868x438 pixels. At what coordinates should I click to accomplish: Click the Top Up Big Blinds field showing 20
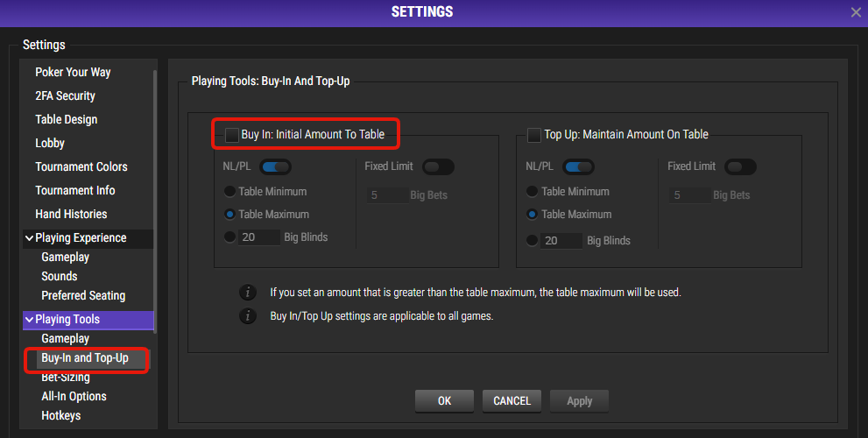click(561, 240)
